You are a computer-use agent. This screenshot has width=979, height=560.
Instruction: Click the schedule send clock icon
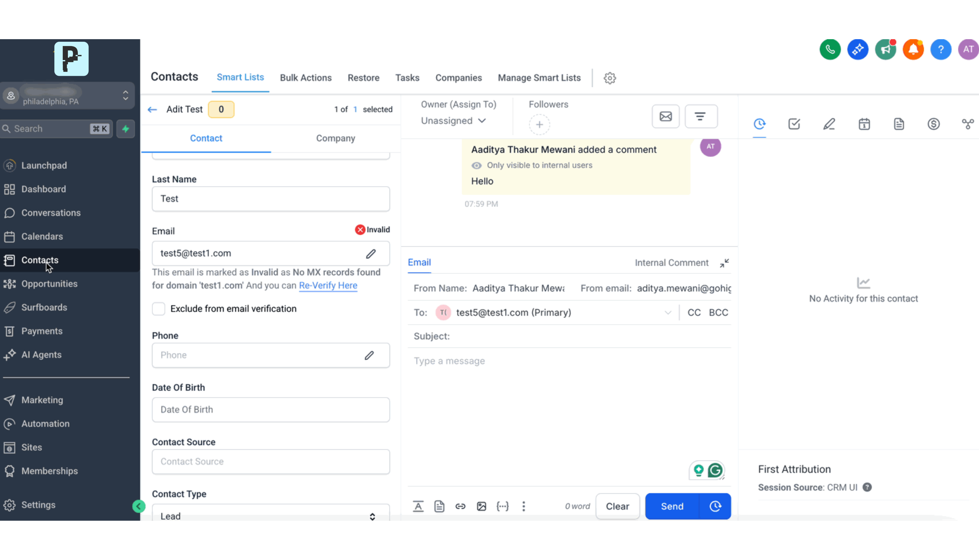coord(715,506)
